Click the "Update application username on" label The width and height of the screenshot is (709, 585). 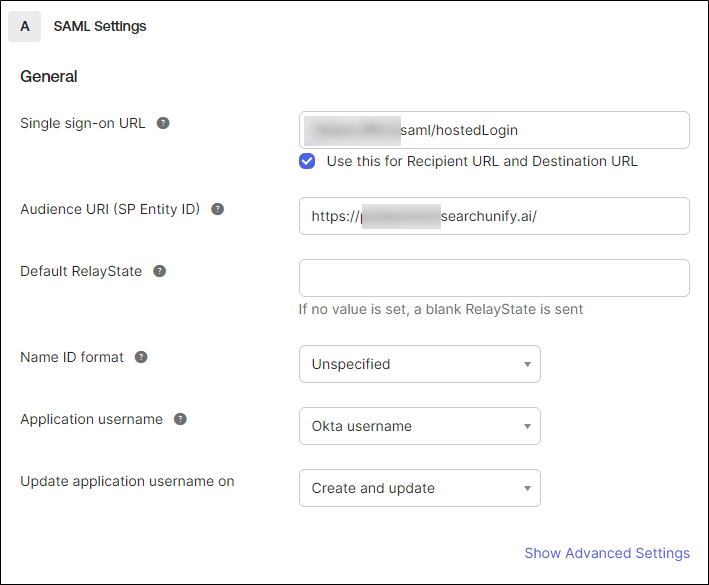point(127,481)
